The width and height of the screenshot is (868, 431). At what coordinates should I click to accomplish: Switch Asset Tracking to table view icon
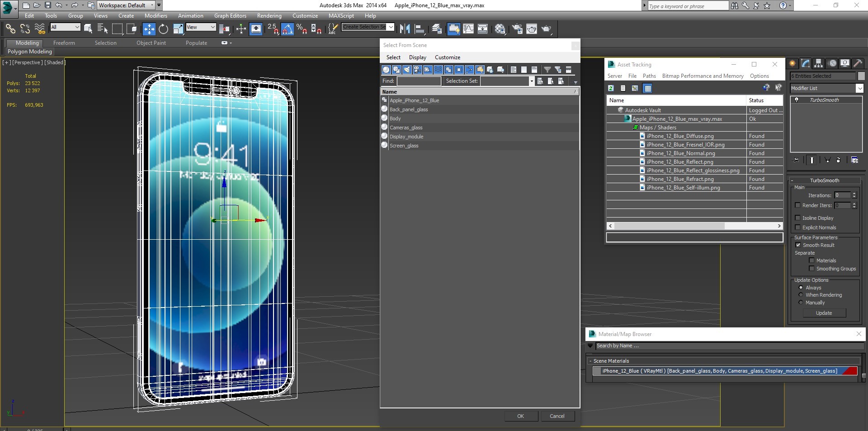tap(647, 88)
